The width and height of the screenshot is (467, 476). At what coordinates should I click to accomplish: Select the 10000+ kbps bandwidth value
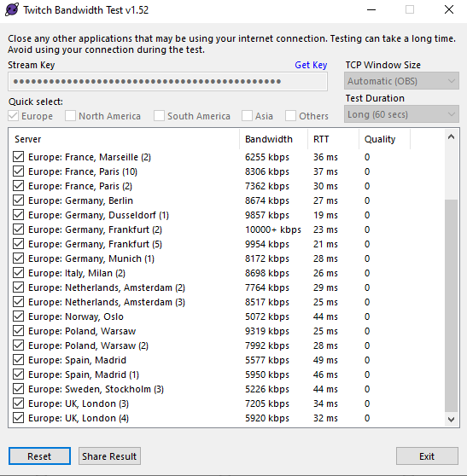(x=273, y=229)
